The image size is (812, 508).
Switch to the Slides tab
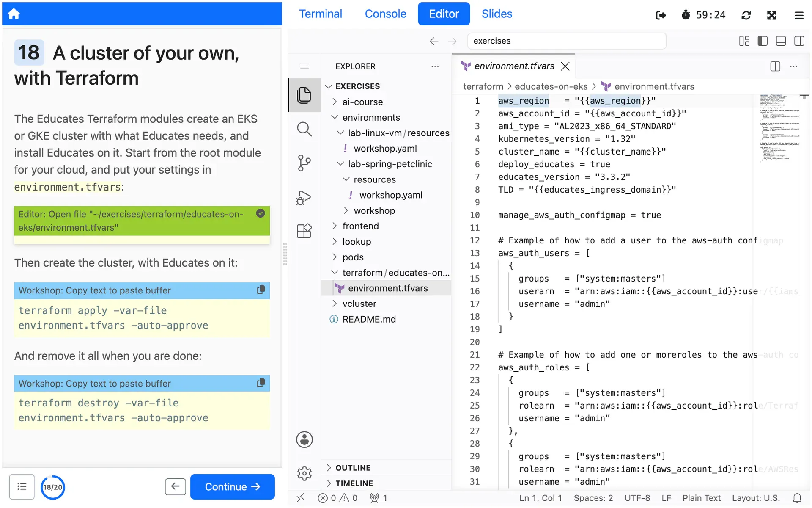(x=497, y=14)
